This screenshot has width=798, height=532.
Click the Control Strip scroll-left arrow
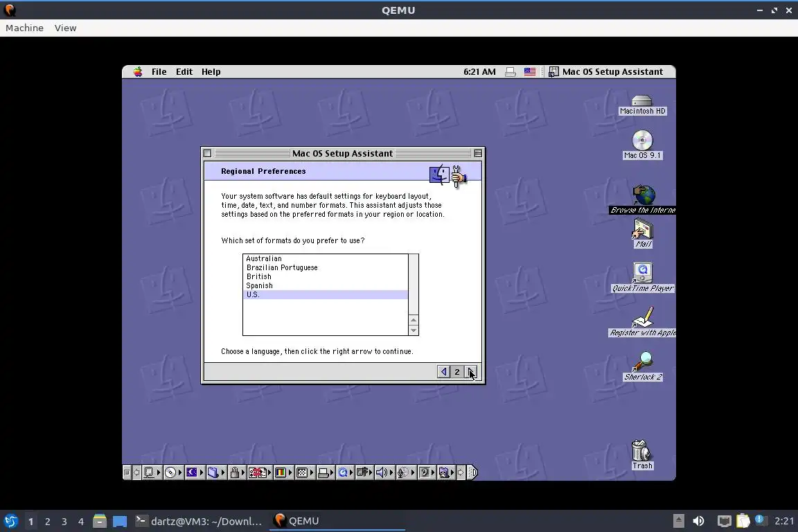(x=136, y=472)
